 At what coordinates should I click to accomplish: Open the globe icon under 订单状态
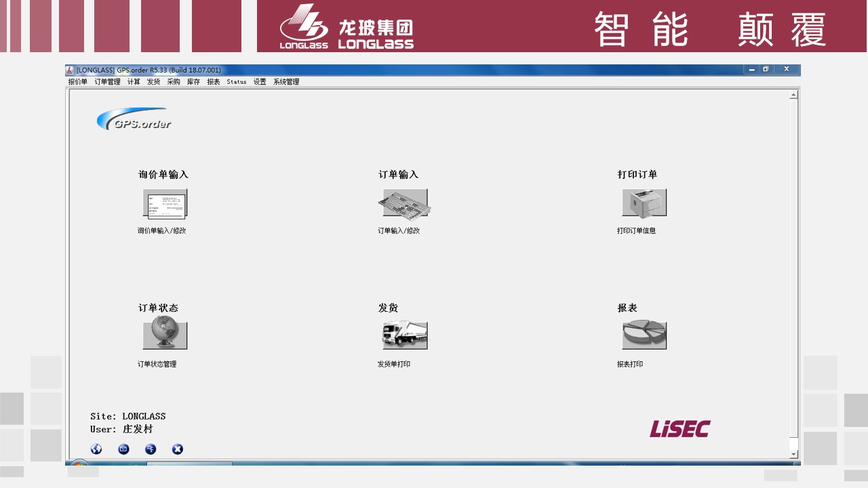click(165, 335)
